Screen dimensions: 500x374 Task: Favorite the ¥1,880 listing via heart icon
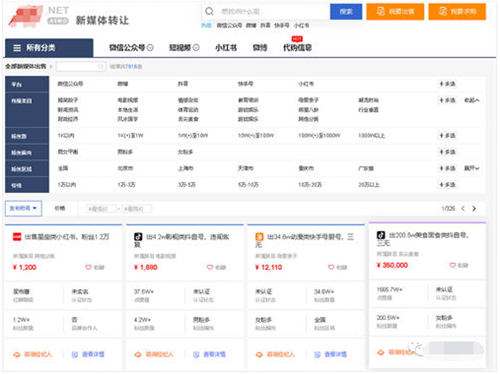coord(210,267)
